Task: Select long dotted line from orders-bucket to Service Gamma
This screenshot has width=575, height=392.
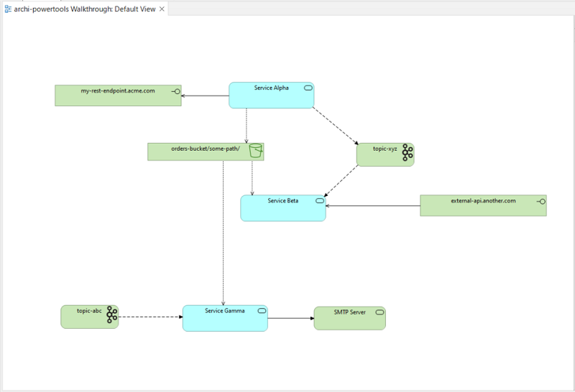Action: pyautogui.click(x=223, y=233)
